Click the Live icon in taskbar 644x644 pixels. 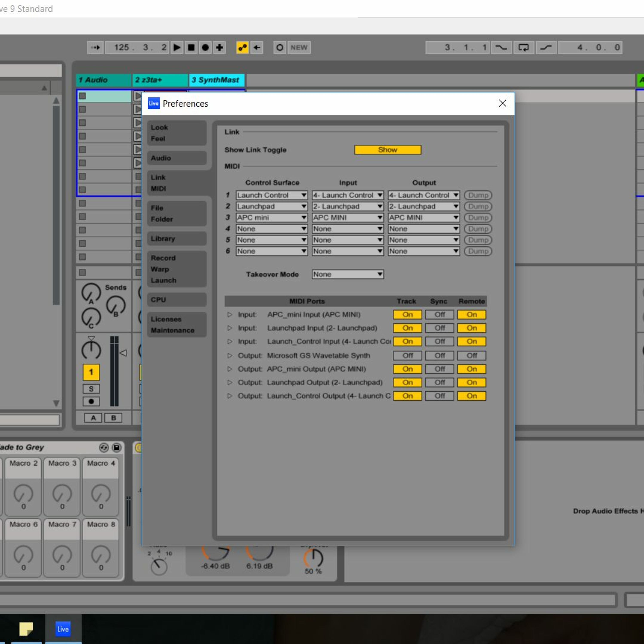coord(63,629)
